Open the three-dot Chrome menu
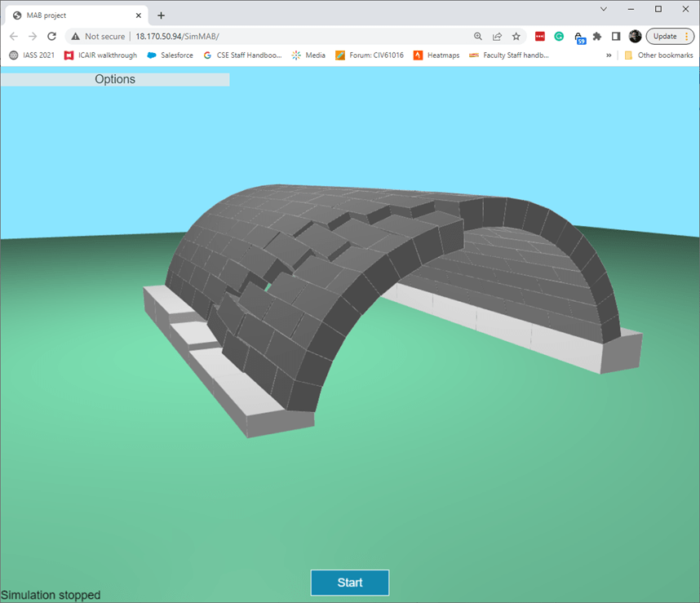Screen dimensions: 700x603 click(688, 37)
